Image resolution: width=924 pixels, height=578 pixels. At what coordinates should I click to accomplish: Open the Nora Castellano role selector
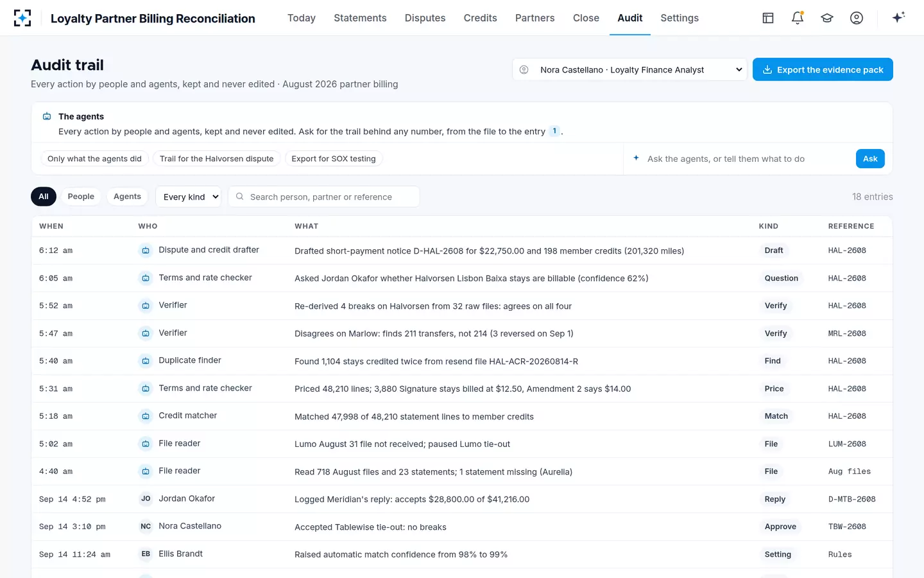(630, 69)
